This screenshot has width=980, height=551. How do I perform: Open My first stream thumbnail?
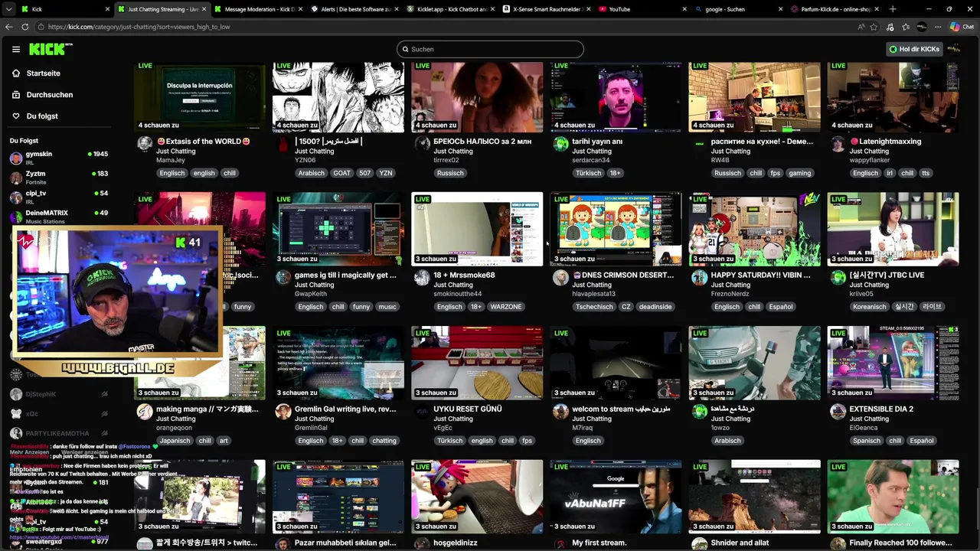click(x=616, y=496)
